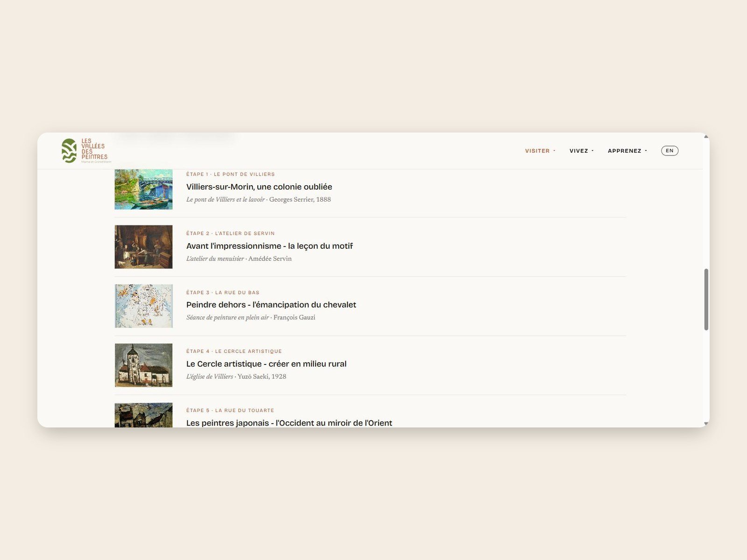Open "Avant l'impressionnisme - la leçon du motif"
747x560 pixels.
pos(269,246)
